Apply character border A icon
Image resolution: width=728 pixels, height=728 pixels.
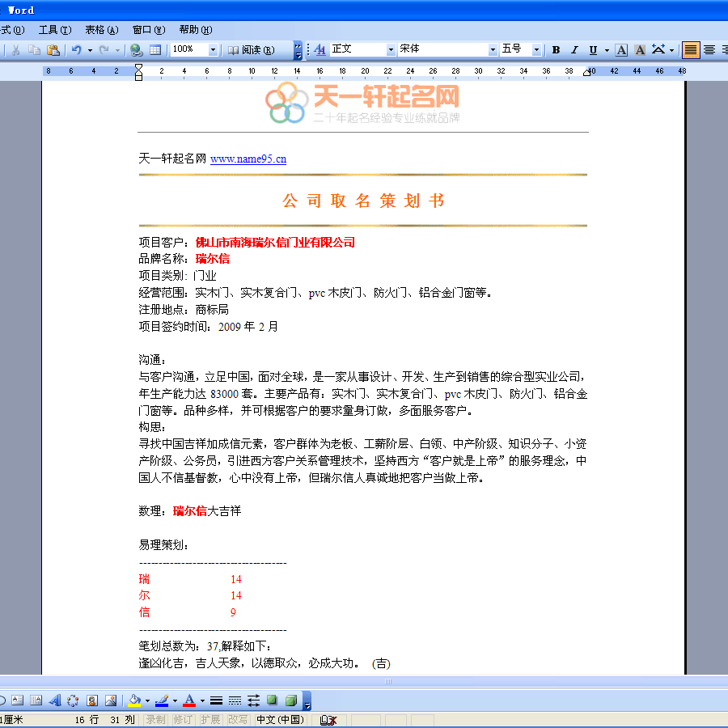[621, 49]
